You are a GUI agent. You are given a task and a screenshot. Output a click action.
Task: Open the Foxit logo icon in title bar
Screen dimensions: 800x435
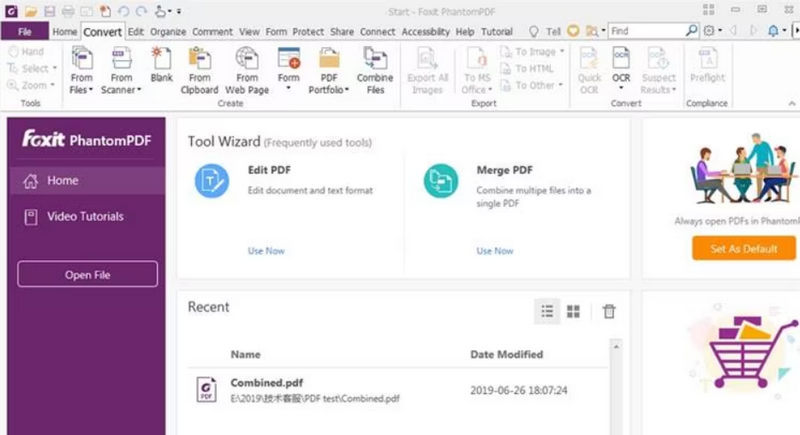coord(11,11)
